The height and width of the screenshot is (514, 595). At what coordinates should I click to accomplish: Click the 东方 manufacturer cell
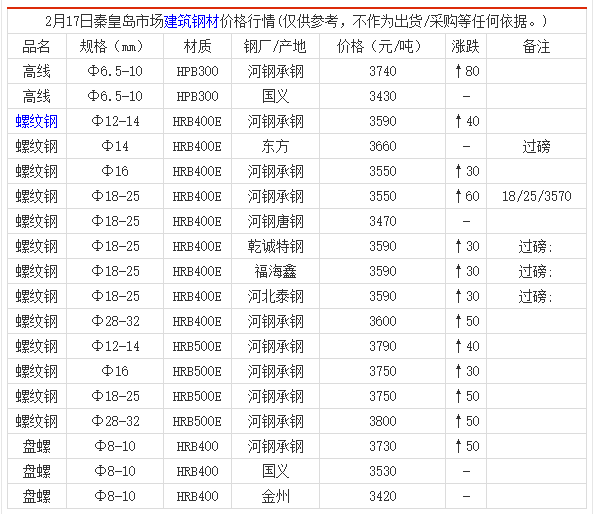point(275,146)
